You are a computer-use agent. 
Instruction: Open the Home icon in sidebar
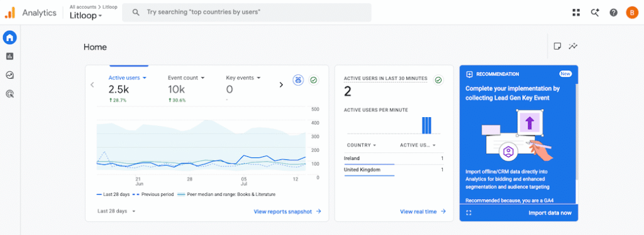pyautogui.click(x=10, y=38)
